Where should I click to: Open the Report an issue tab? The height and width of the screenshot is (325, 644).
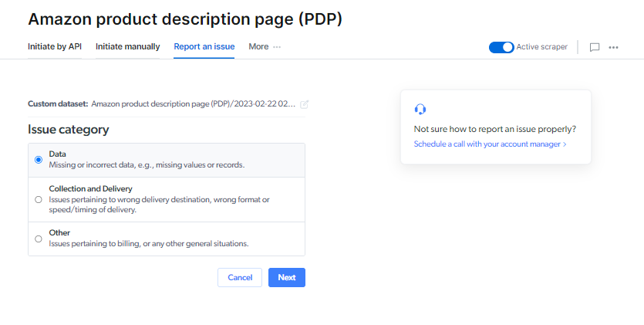coord(204,47)
